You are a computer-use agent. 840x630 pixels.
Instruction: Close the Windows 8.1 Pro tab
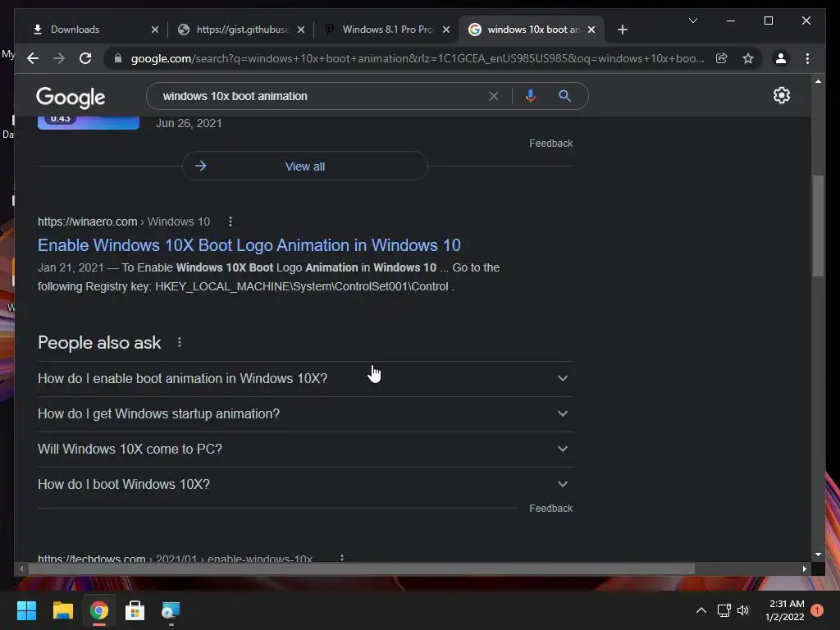(446, 30)
